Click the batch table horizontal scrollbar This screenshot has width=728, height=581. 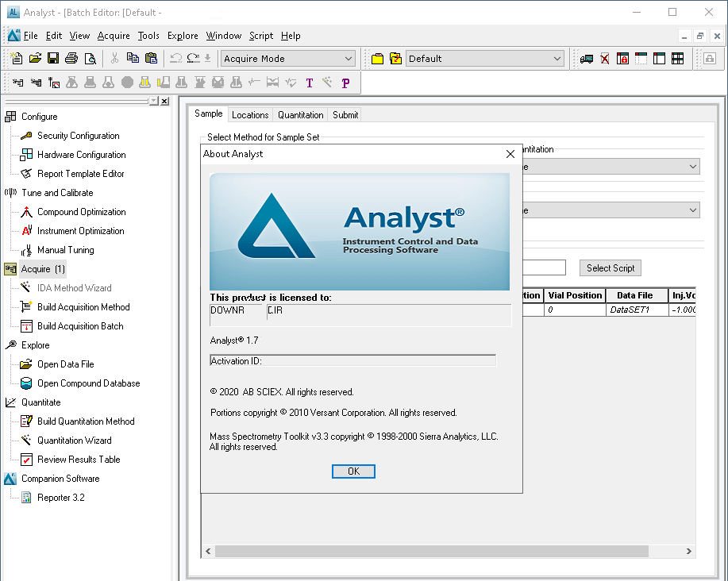pyautogui.click(x=431, y=551)
